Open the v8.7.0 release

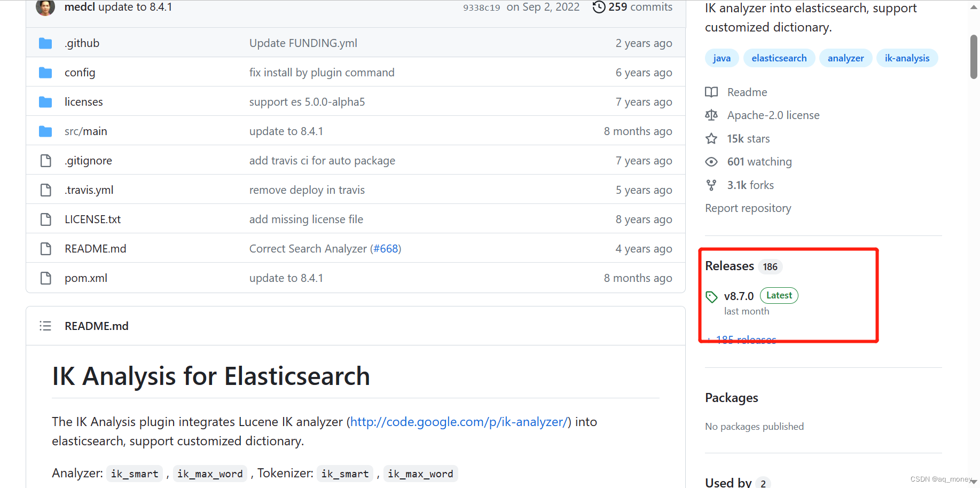739,296
